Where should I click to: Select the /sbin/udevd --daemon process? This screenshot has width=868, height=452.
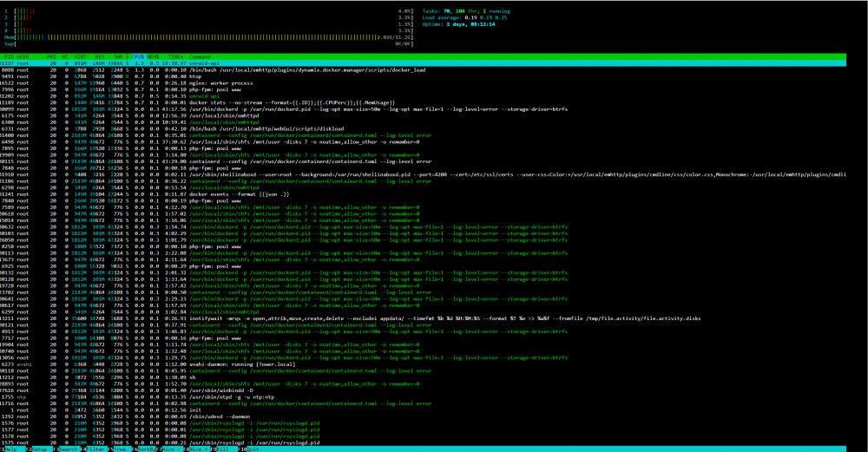pos(423,416)
